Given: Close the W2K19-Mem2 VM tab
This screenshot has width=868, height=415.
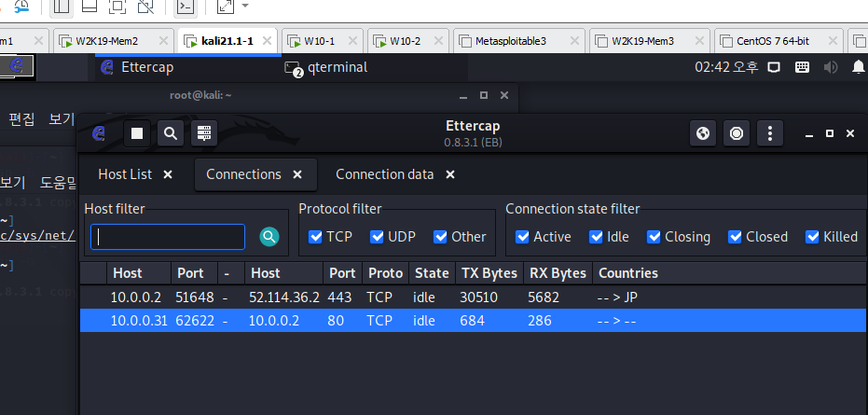Looking at the screenshot, I should 163,40.
